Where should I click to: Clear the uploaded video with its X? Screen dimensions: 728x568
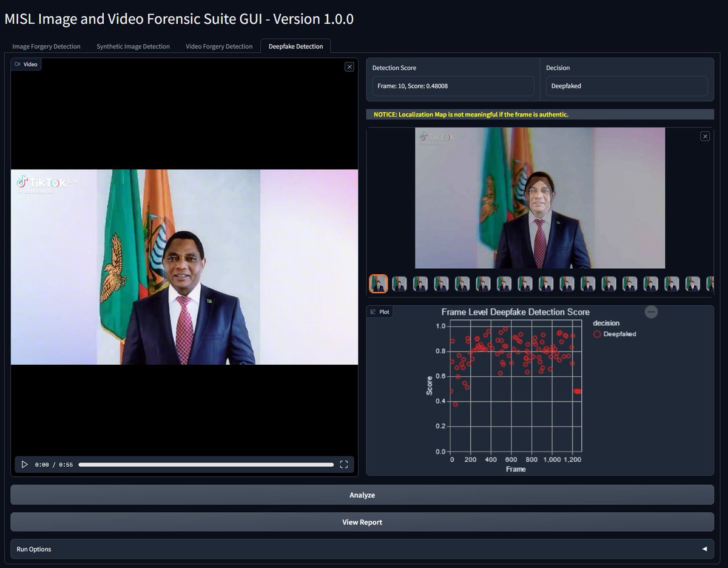[x=349, y=67]
